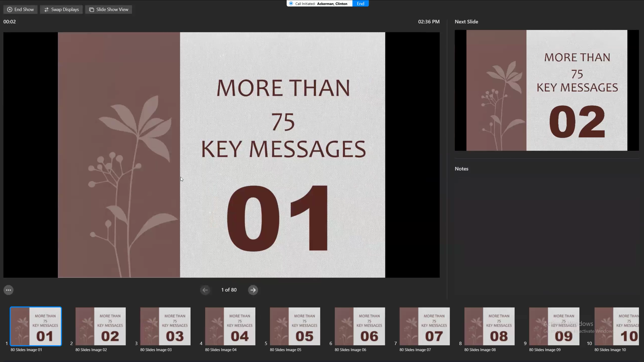The width and height of the screenshot is (644, 362).
Task: Click the call initiated radio indicator
Action: point(291,3)
